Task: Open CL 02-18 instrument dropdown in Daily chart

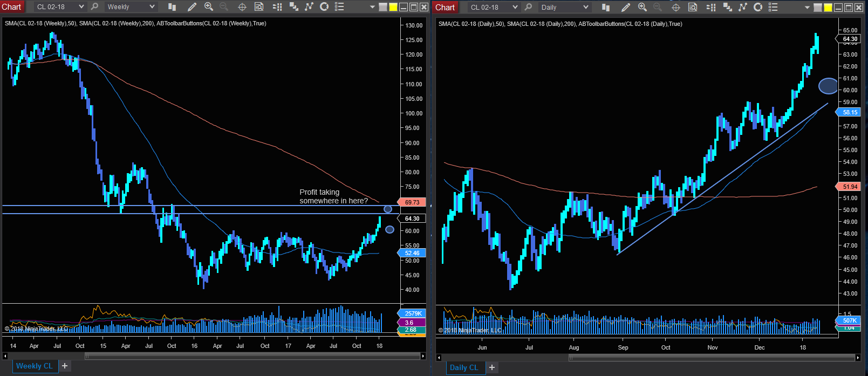Action: (494, 7)
